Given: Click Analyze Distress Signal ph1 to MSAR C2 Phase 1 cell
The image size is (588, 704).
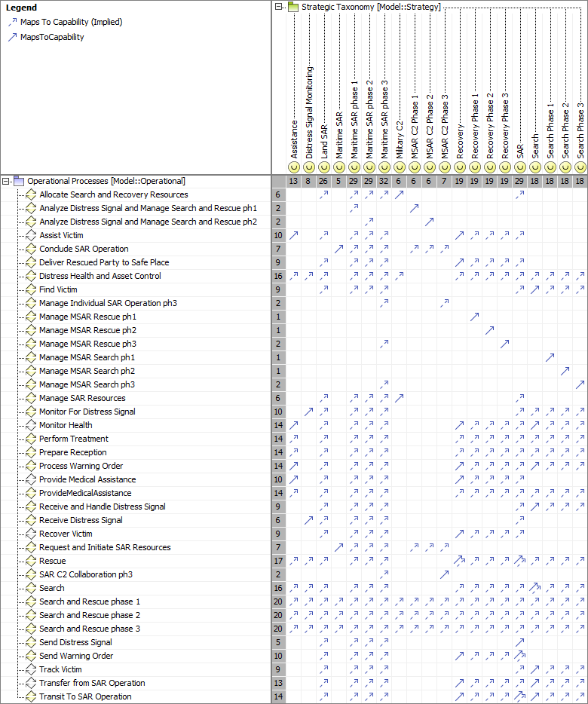Looking at the screenshot, I should (x=414, y=208).
